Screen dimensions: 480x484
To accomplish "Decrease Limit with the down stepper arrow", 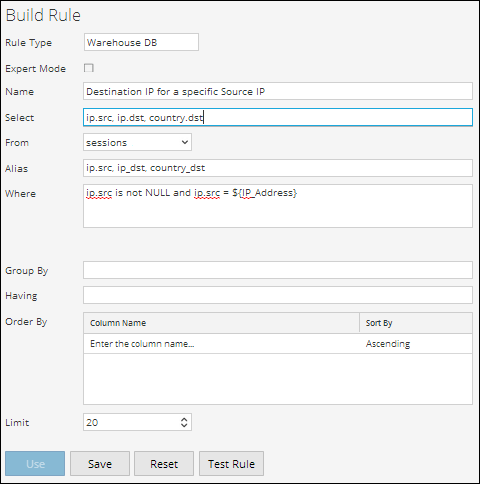I will click(x=184, y=426).
